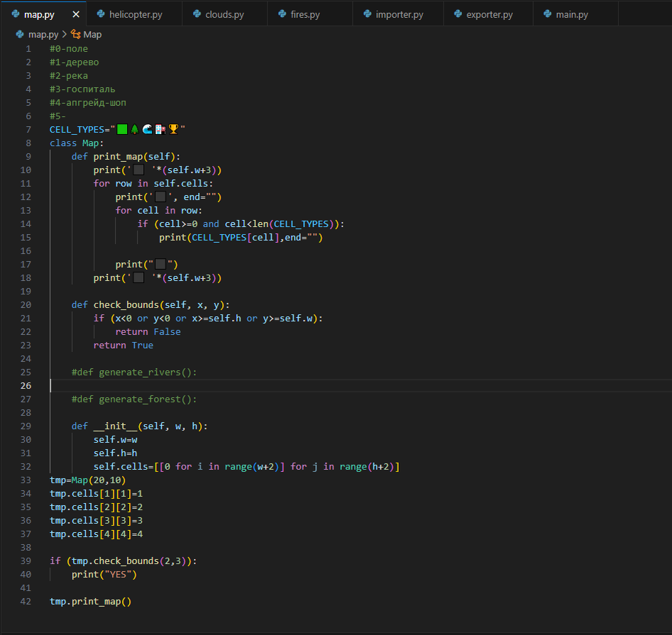
Task: Click 'def check_bounds(self, x, y):' text
Action: [150, 304]
